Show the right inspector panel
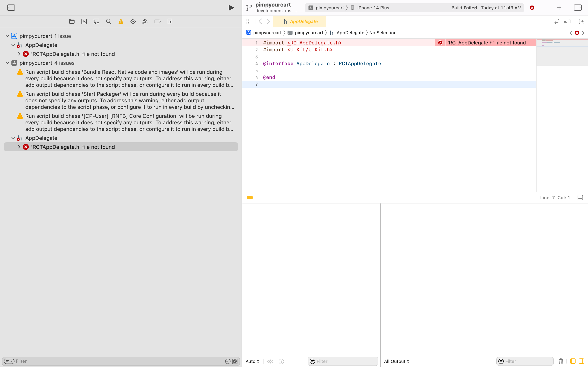The height and width of the screenshot is (367, 588). click(x=578, y=8)
